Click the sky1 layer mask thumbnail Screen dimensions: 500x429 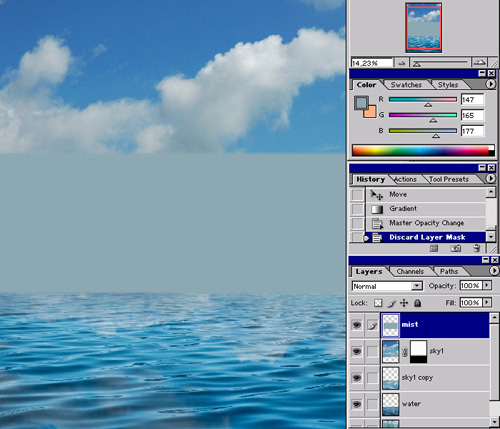[x=418, y=351]
